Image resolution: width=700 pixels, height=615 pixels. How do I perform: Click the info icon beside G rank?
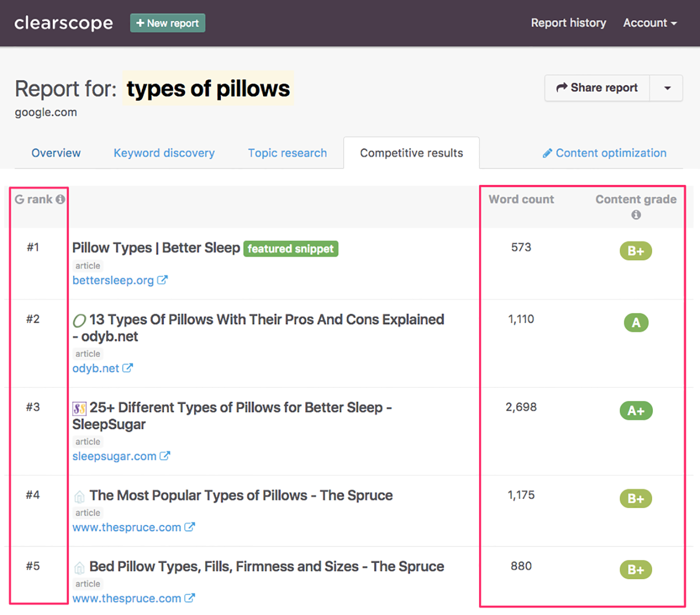coord(61,199)
